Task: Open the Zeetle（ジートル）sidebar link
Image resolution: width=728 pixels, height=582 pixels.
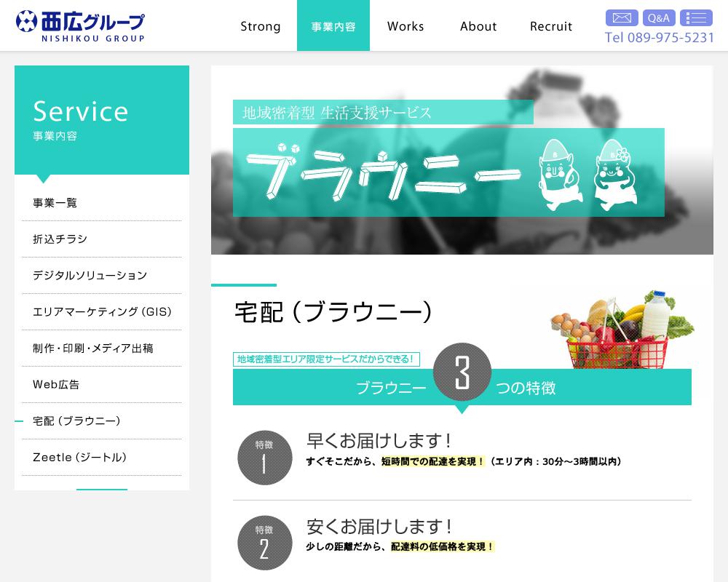Action: coord(79,457)
